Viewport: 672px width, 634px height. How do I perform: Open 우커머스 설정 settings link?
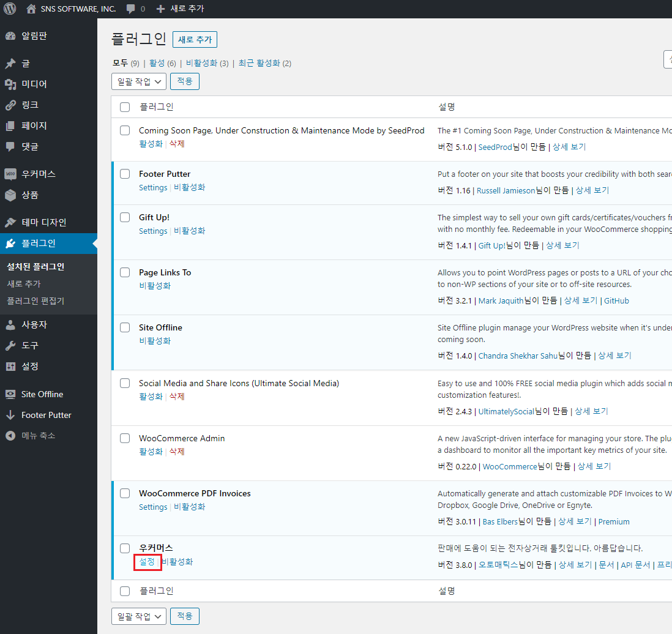pos(147,562)
